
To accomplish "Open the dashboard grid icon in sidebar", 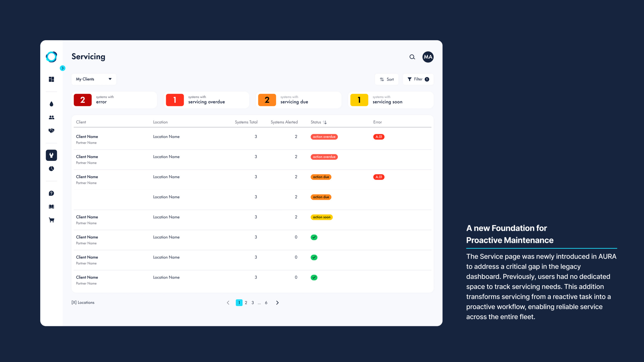I will pyautogui.click(x=51, y=79).
